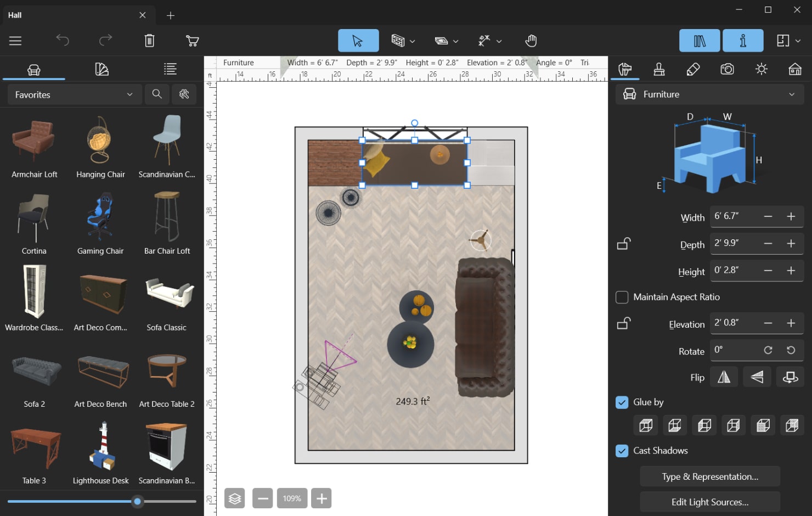Screen dimensions: 812x516
Task: Open the measurement tool dropdown arrow
Action: click(x=500, y=41)
